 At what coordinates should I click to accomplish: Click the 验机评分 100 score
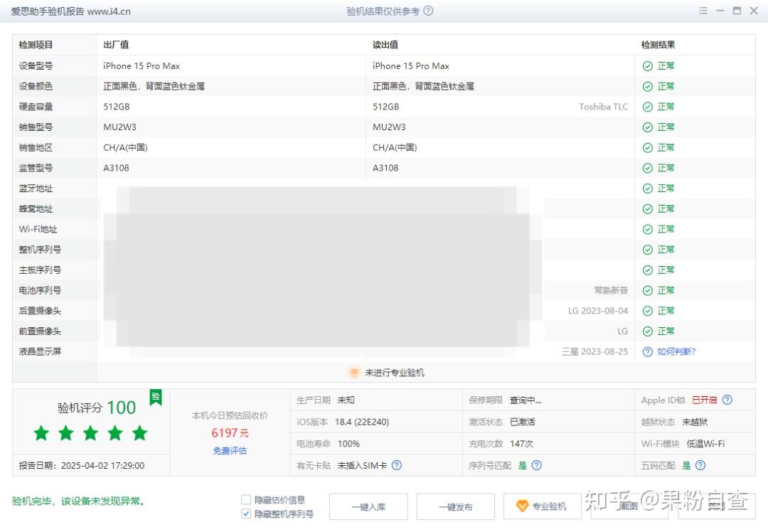tap(97, 408)
